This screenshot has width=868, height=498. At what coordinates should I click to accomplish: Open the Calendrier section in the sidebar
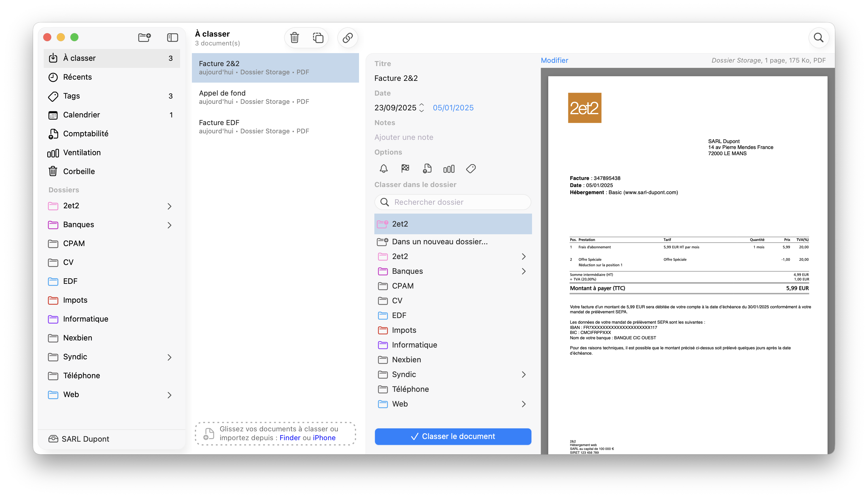point(81,115)
